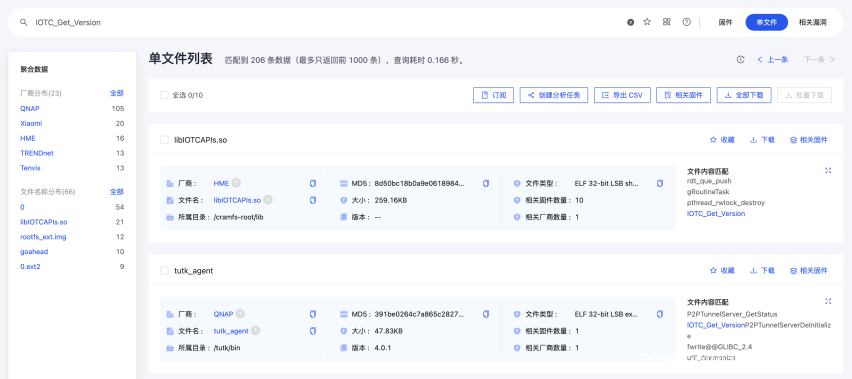Download libIOTCAPIs.so via 下载

pos(762,140)
